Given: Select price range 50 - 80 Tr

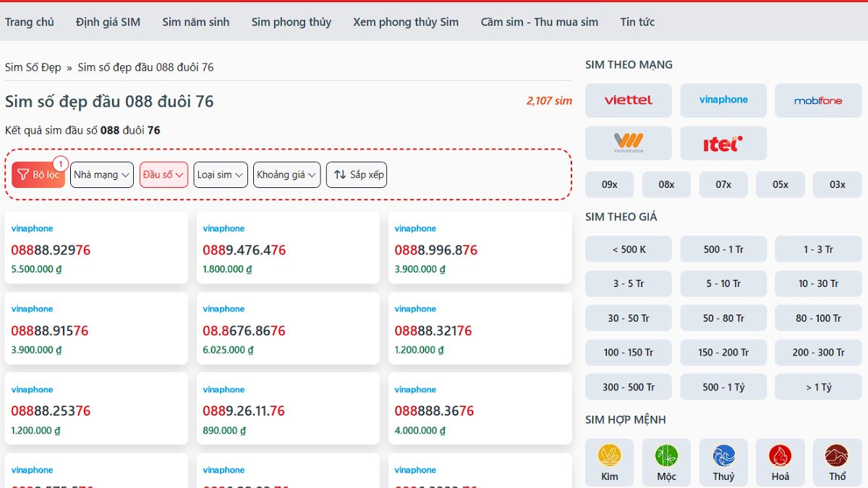Looking at the screenshot, I should coord(723,318).
